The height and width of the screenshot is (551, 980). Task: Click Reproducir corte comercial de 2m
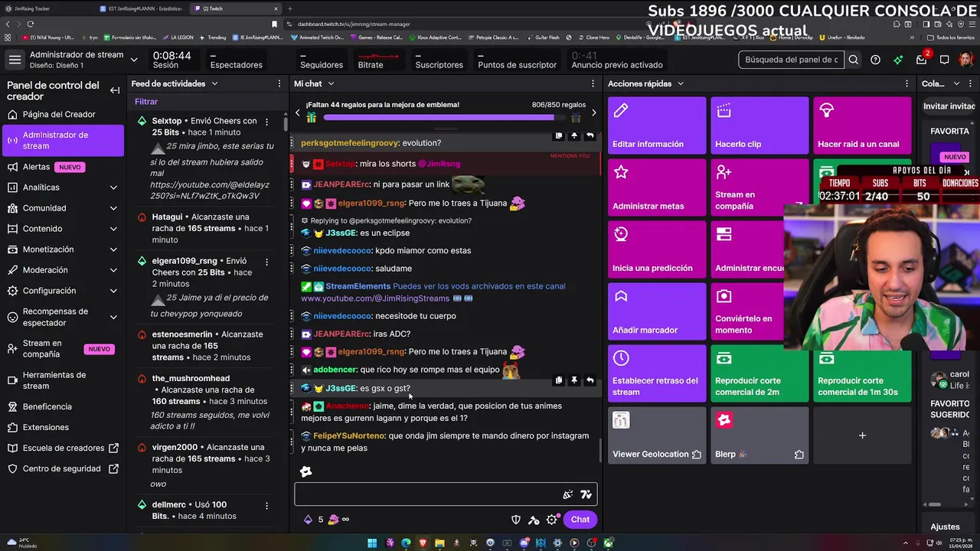point(759,373)
